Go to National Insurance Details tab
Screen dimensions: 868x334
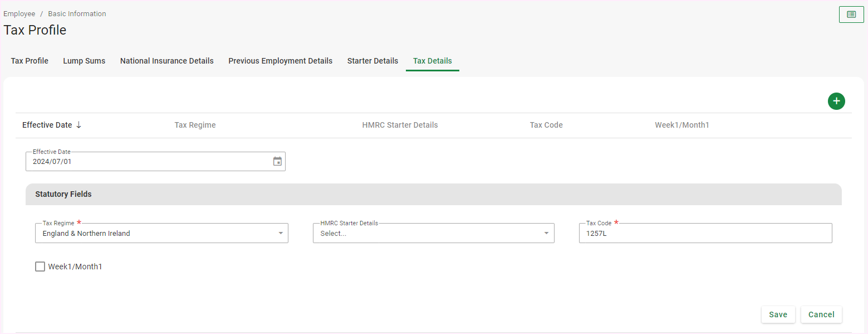click(166, 61)
